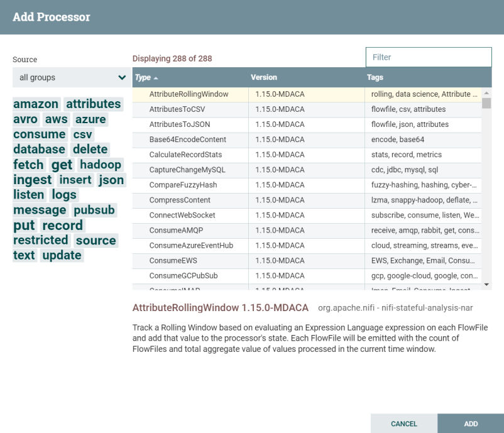This screenshot has width=504, height=433.
Task: Select the Base64EncodeContent processor
Action: pyautogui.click(x=189, y=140)
